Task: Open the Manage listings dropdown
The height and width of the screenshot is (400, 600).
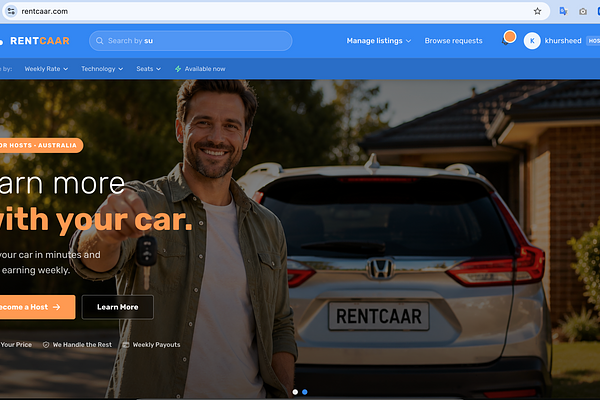Action: pyautogui.click(x=378, y=41)
